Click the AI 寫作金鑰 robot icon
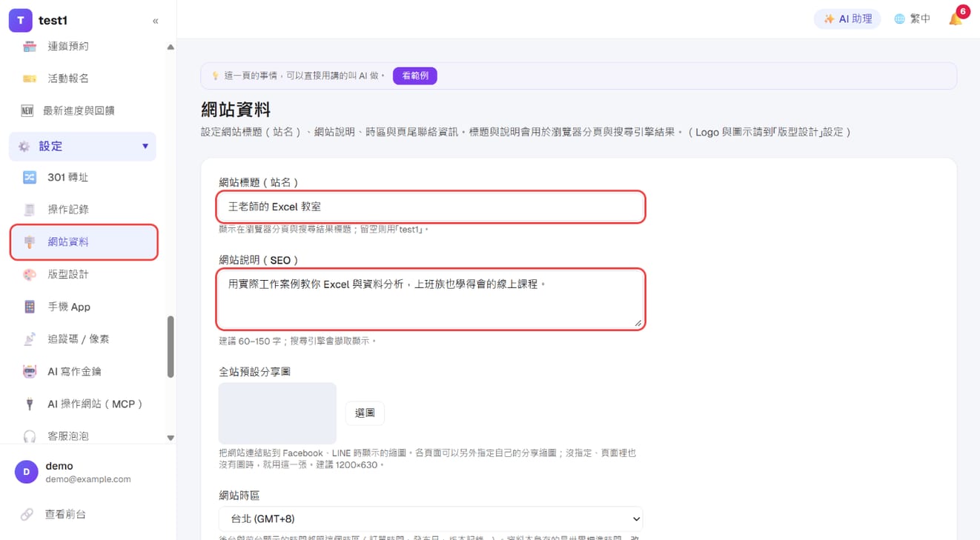The height and width of the screenshot is (540, 980). coord(30,371)
